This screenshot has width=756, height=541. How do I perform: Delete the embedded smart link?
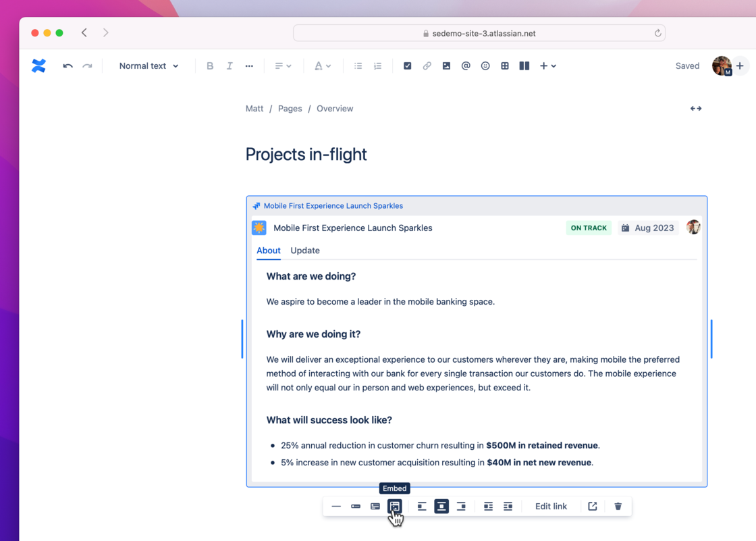click(x=618, y=506)
